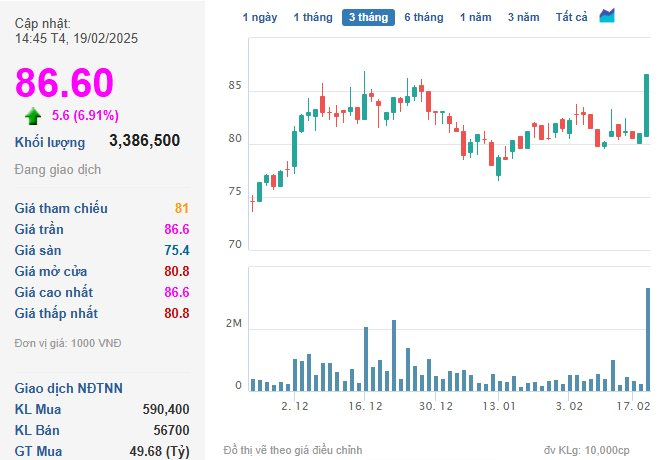
Task: Click the 'Giá cao nhất' label
Action: [54, 292]
